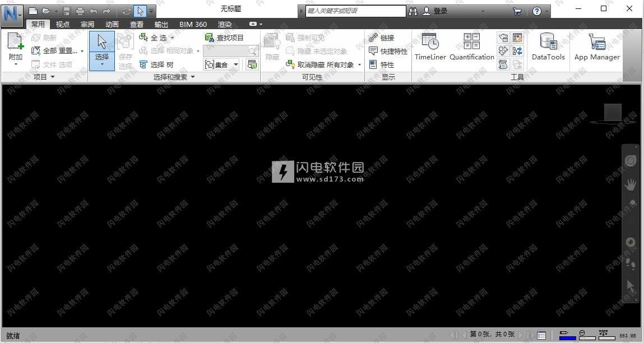The image size is (644, 343).
Task: Open dropdown next to the Open folder icon
Action: 56,11
